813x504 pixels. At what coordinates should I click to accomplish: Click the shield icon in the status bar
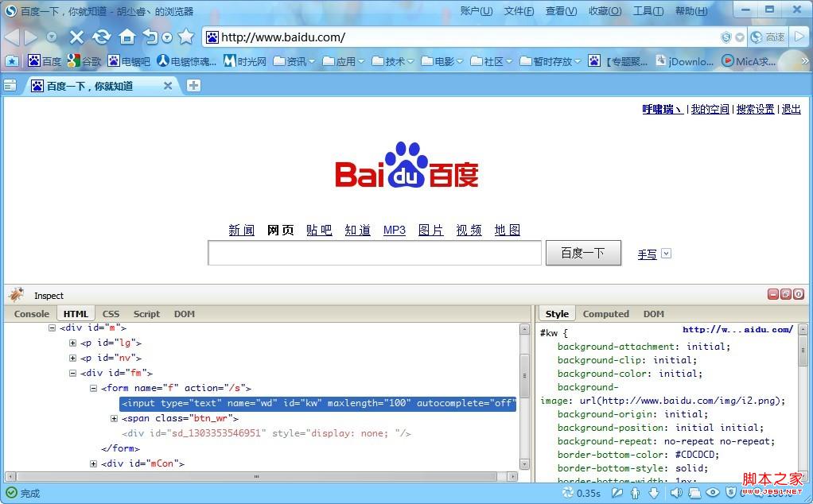[x=729, y=493]
